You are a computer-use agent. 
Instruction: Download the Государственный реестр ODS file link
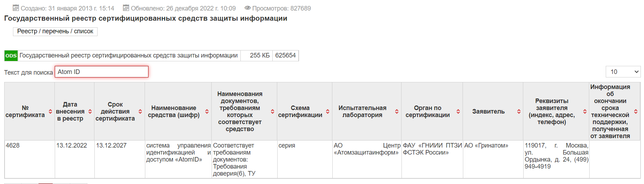128,56
